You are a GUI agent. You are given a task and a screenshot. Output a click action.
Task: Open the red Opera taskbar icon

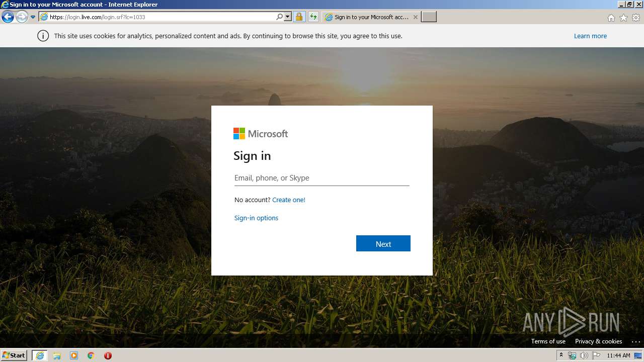click(108, 355)
